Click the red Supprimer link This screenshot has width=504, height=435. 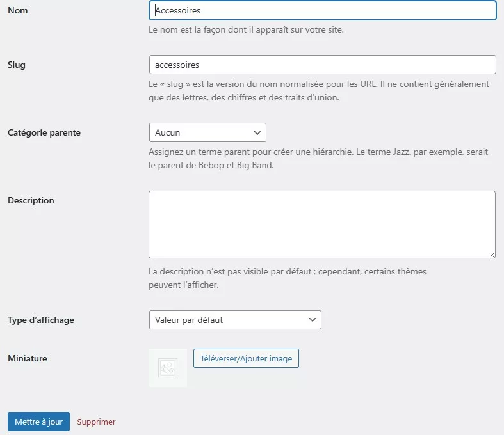point(96,422)
